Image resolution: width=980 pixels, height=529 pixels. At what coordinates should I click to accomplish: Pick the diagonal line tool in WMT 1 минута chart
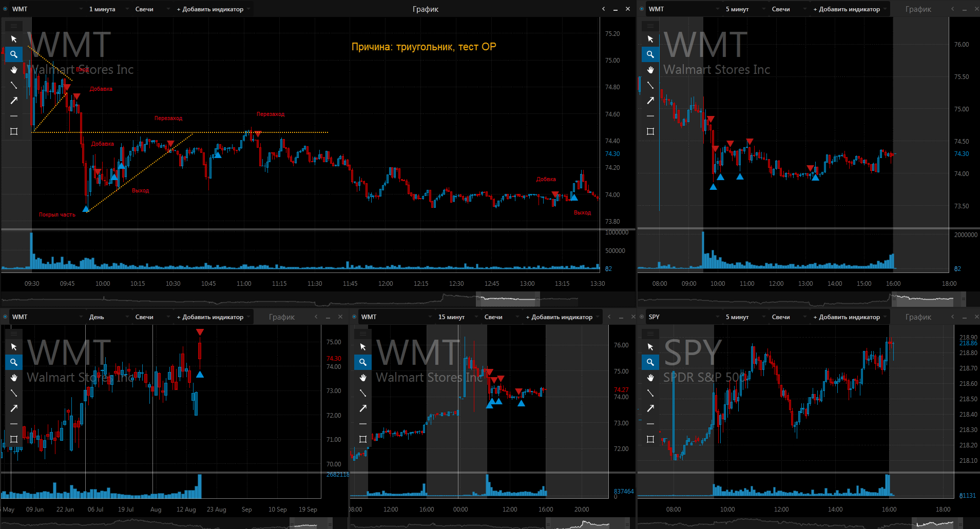14,85
